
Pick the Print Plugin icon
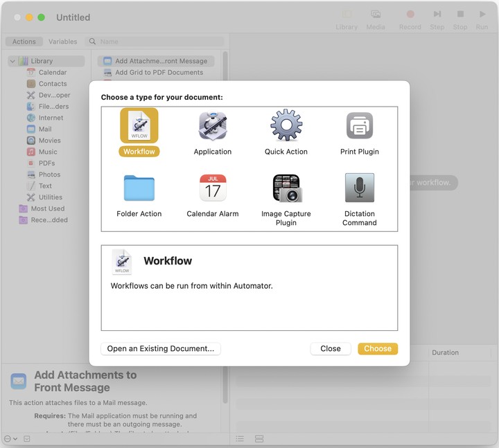(x=360, y=126)
